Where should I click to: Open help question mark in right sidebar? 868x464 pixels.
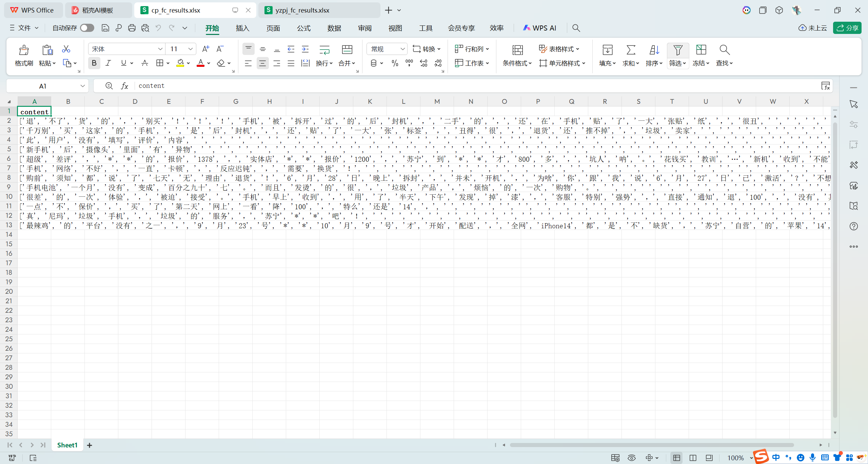click(x=854, y=226)
